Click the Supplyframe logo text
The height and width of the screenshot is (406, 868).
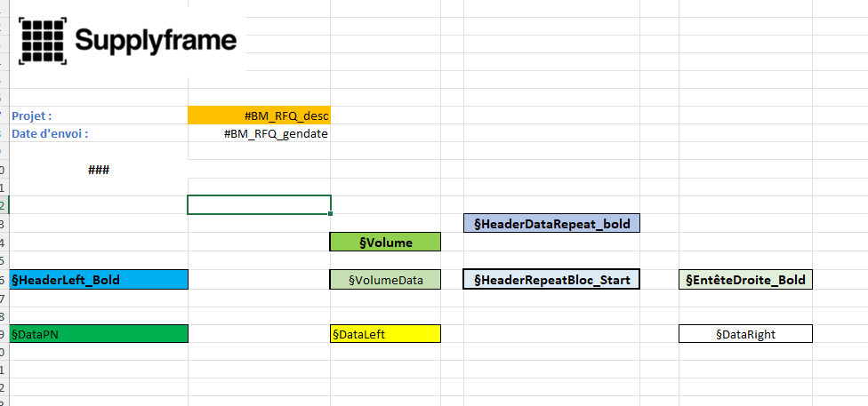point(156,40)
